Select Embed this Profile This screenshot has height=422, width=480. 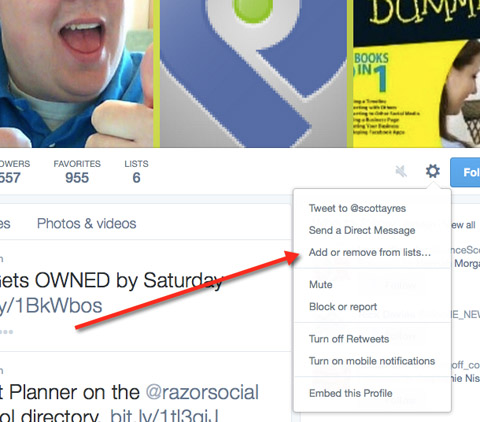(x=351, y=393)
